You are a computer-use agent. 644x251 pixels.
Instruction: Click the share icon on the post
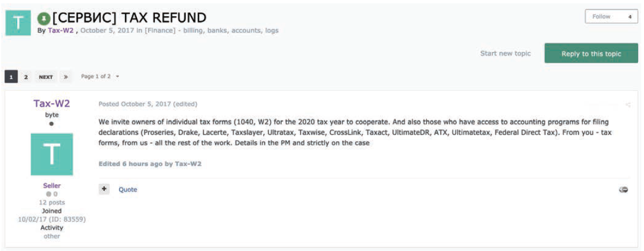coord(628,105)
